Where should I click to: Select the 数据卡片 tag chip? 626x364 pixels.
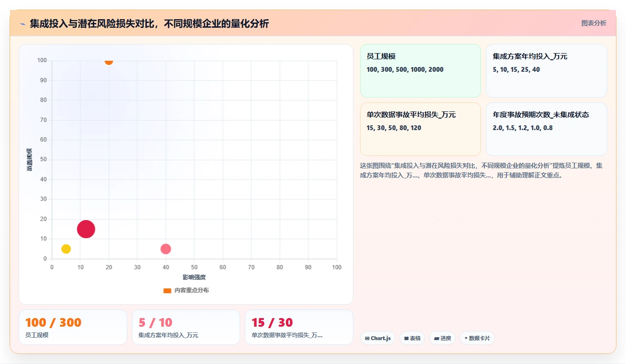[x=477, y=338]
